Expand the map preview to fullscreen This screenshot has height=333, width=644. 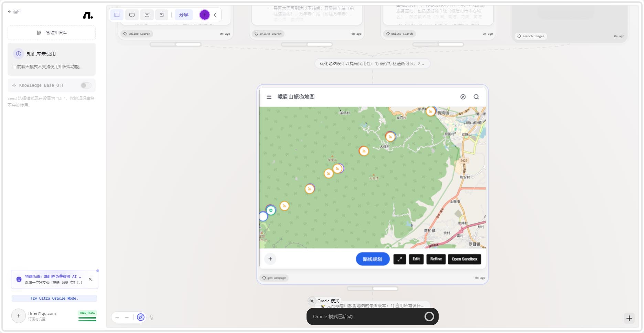[399, 259]
